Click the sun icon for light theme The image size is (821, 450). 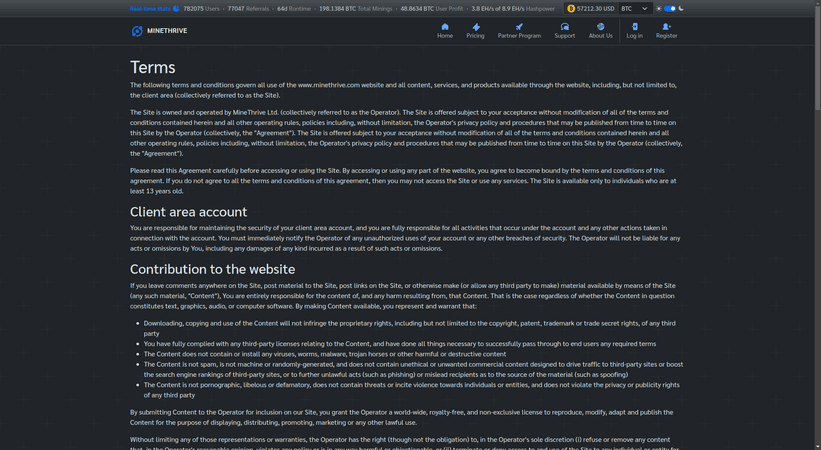pyautogui.click(x=661, y=8)
